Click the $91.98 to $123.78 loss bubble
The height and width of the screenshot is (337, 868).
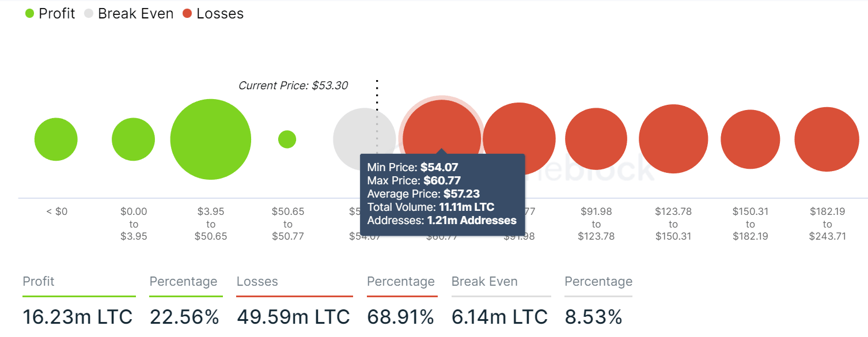(596, 139)
